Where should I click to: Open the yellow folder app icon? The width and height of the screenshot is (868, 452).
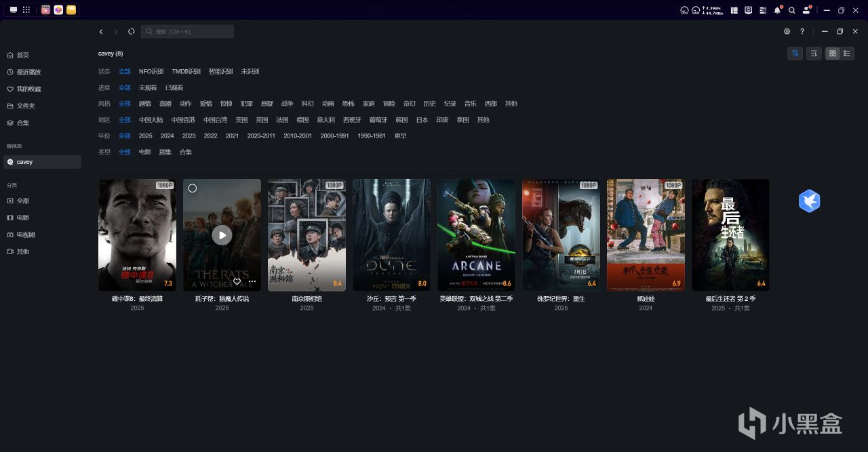coord(71,10)
